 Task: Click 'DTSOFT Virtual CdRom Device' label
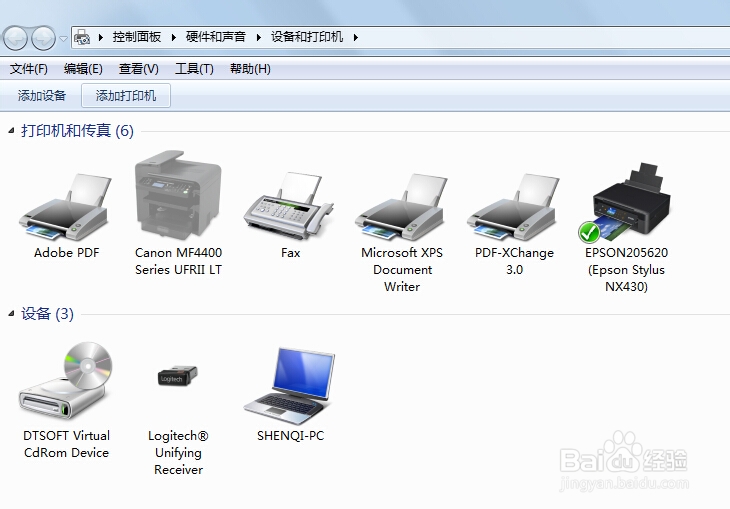click(x=67, y=444)
